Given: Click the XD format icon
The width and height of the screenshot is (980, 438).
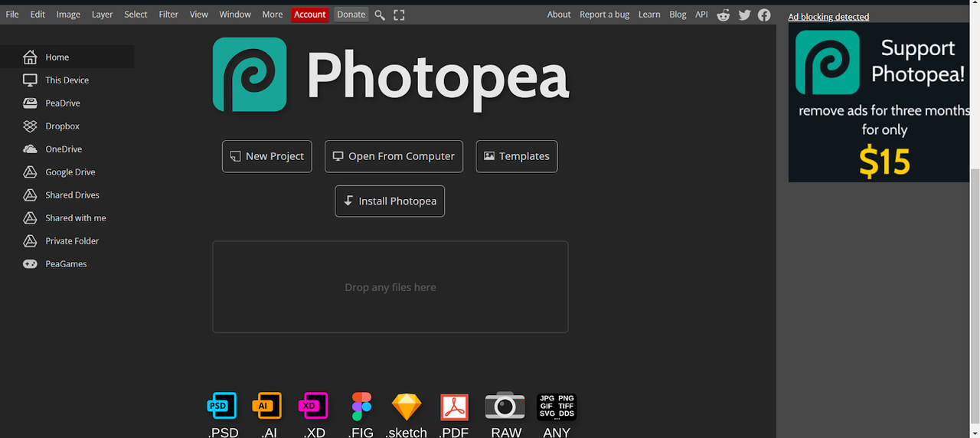Looking at the screenshot, I should pyautogui.click(x=313, y=406).
